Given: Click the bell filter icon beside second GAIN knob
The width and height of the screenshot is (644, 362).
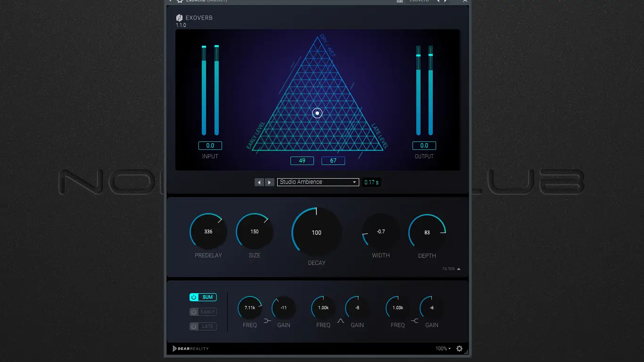Looking at the screenshot, I should (x=341, y=321).
